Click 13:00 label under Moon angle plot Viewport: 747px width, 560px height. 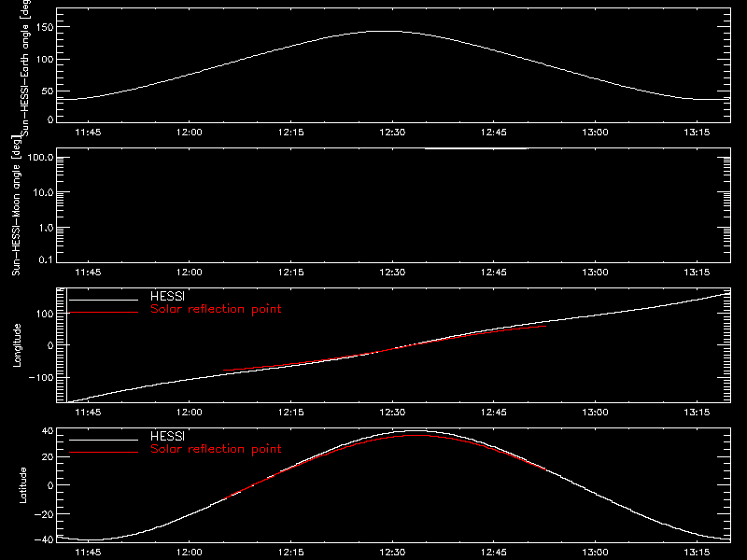click(x=595, y=273)
